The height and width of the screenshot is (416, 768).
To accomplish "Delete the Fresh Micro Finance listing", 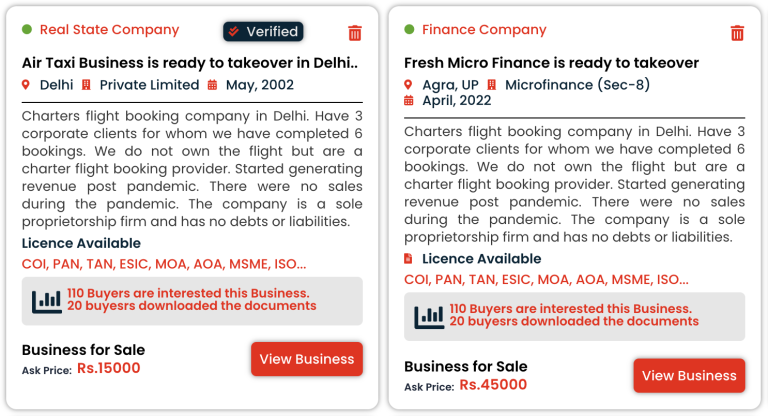I will (x=737, y=33).
